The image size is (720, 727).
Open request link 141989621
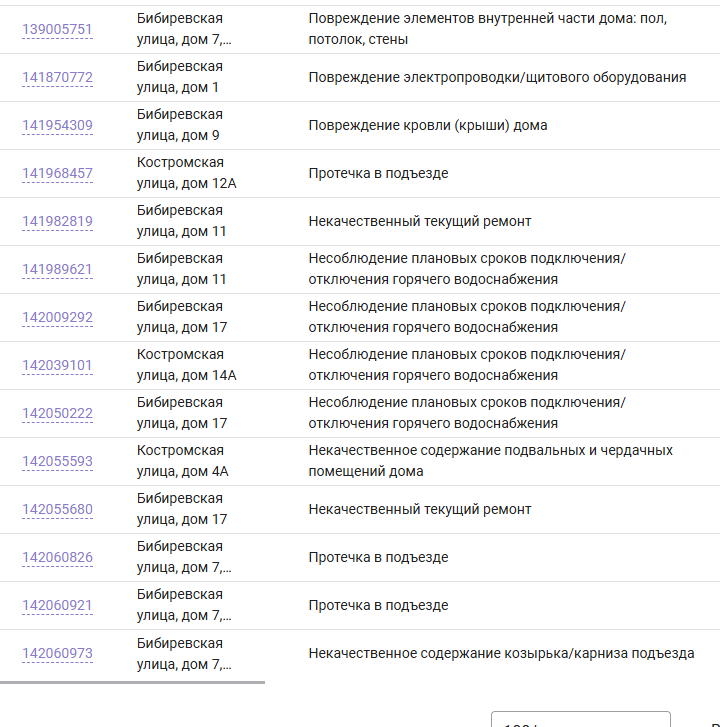click(57, 269)
